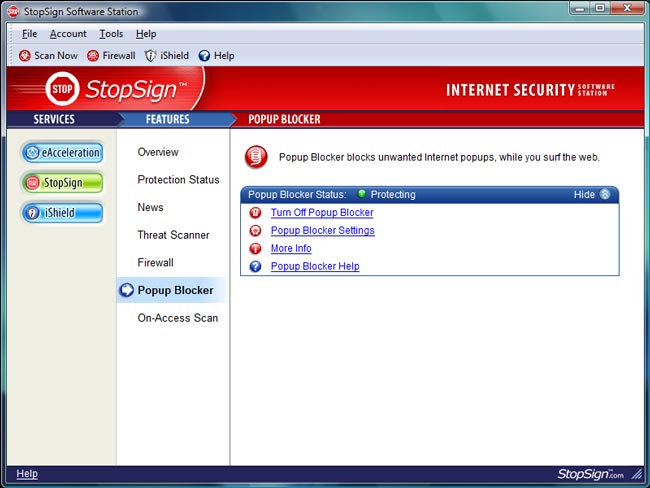The image size is (650, 488).
Task: Click the Help question-mark toolbar icon
Action: pyautogui.click(x=204, y=56)
